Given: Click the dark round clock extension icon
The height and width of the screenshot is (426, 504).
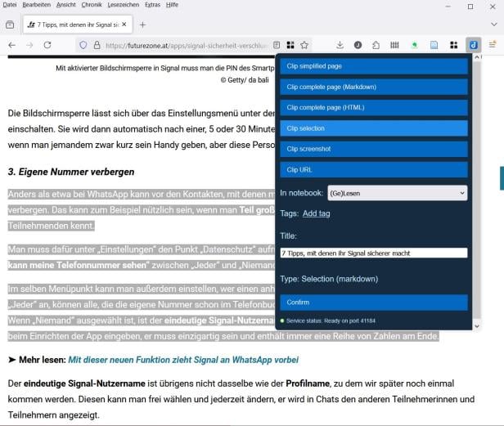Looking at the screenshot, I should (x=358, y=45).
